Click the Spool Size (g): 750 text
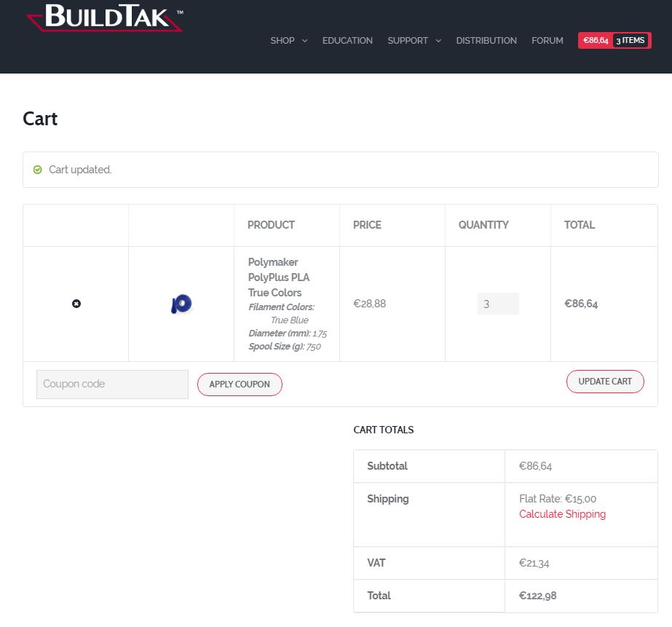Viewport: 672px width, 627px height. [285, 347]
